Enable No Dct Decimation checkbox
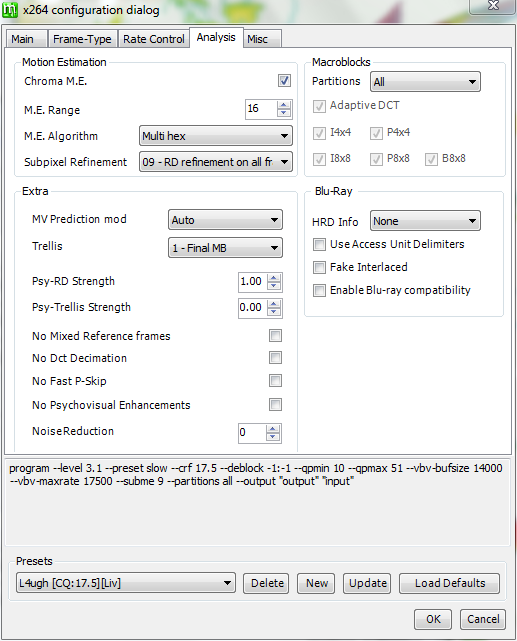Screen dimensions: 517x641 coord(275,358)
